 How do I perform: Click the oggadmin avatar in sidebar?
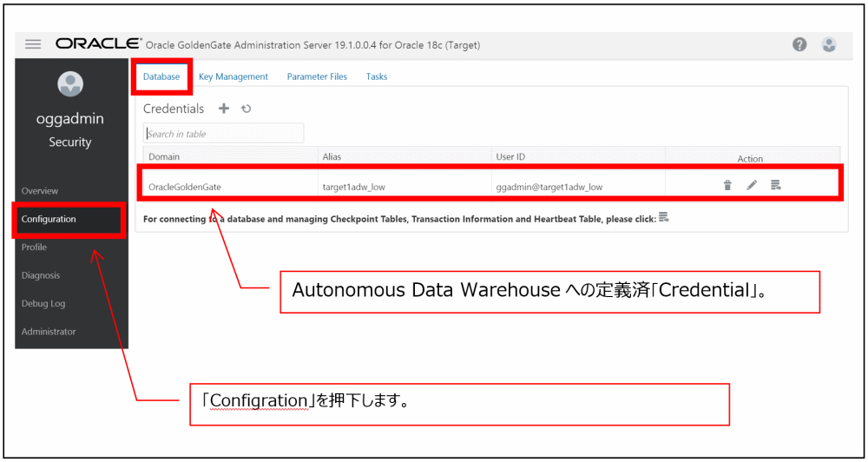(x=70, y=84)
